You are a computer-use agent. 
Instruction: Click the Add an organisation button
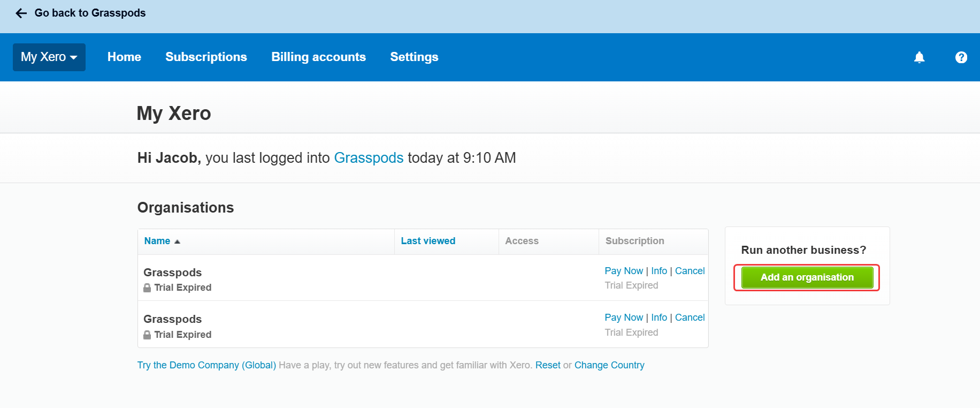pos(807,277)
